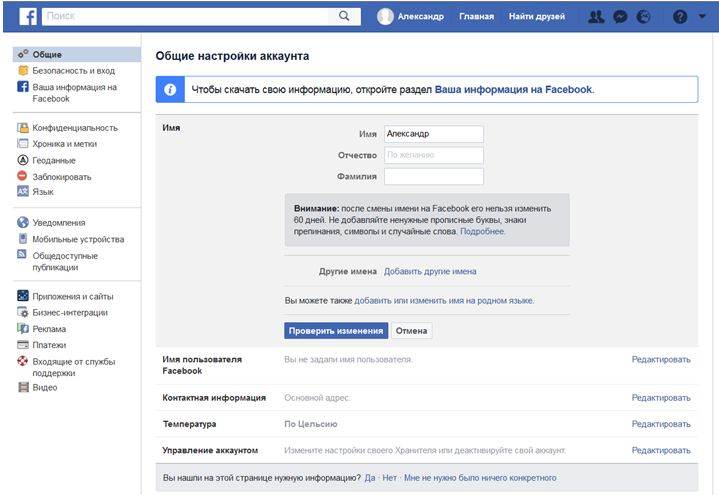Image resolution: width=719 pixels, height=500 pixels.
Task: Focus the Фамилия input field
Action: [x=434, y=176]
